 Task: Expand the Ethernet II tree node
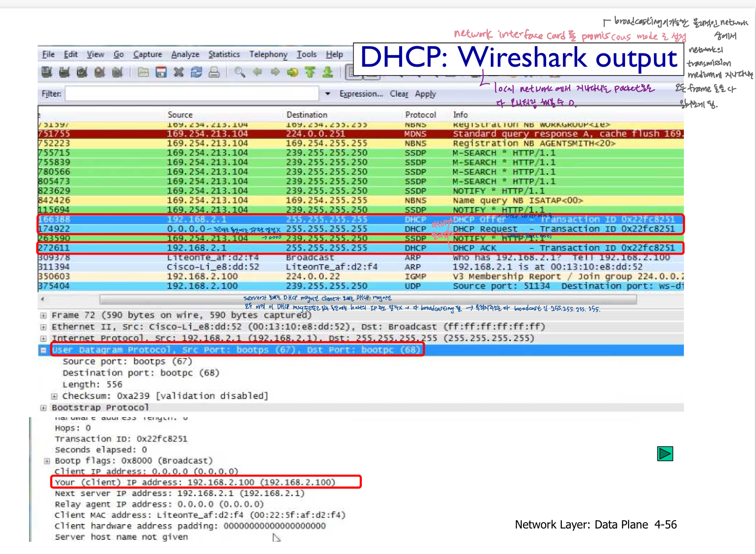(44, 327)
